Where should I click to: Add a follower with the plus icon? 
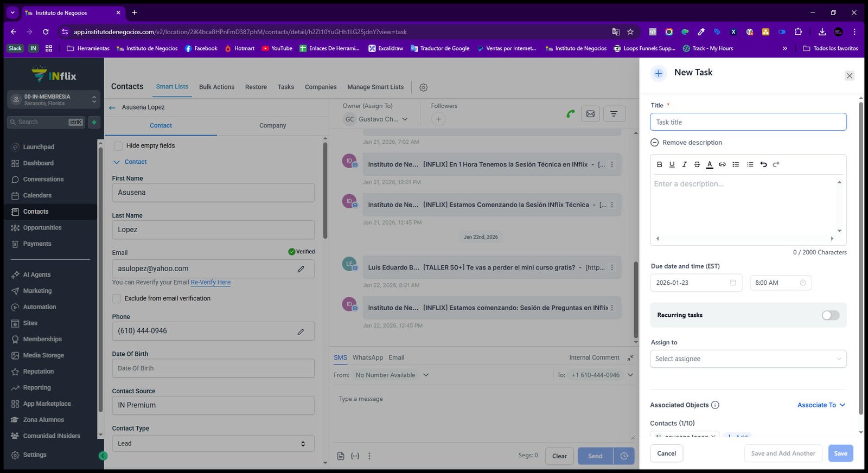438,119
